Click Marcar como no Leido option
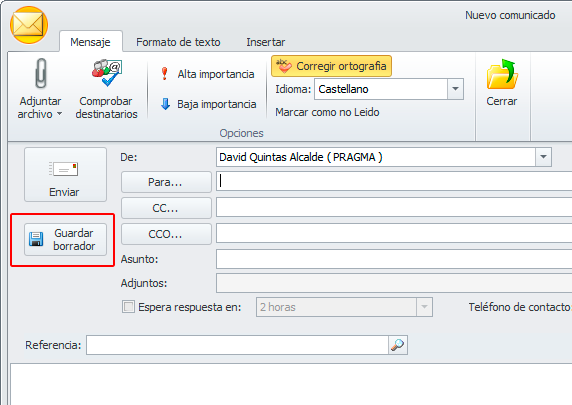The width and height of the screenshot is (572, 405). [x=327, y=112]
